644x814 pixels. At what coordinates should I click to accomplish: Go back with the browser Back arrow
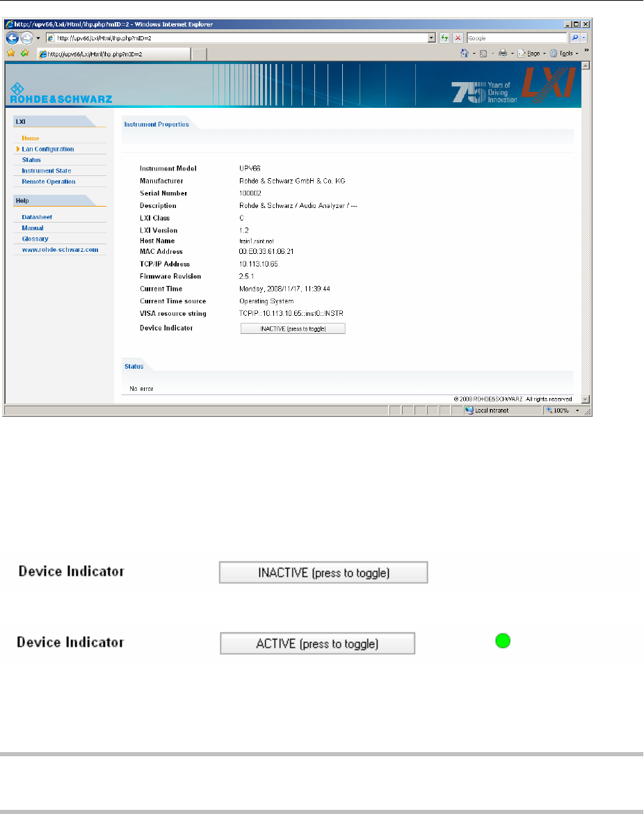(x=13, y=38)
